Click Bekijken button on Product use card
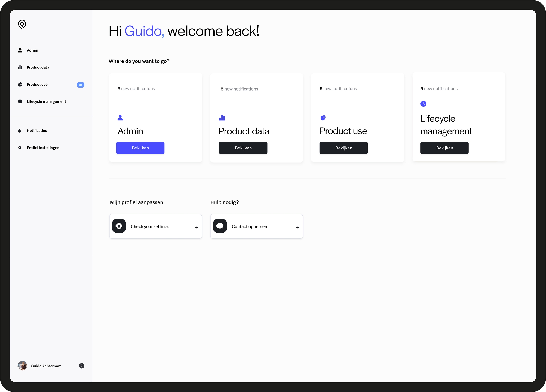The width and height of the screenshot is (546, 392). click(x=344, y=148)
